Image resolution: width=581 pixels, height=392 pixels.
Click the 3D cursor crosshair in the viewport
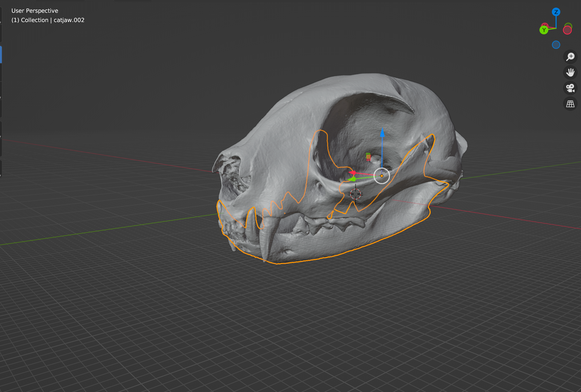click(x=355, y=193)
